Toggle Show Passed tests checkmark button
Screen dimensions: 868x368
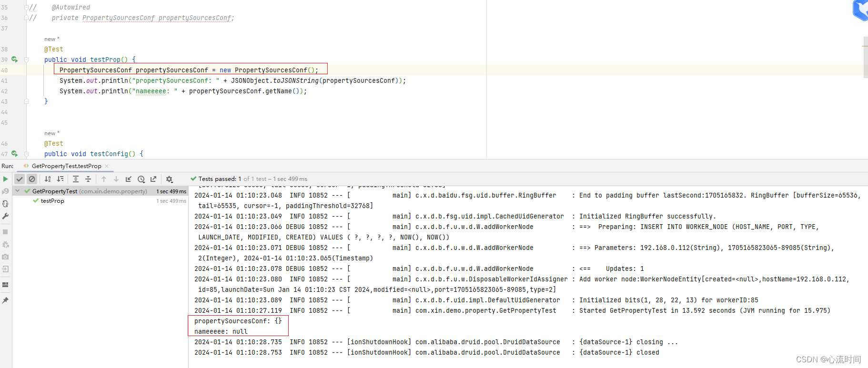click(x=20, y=179)
